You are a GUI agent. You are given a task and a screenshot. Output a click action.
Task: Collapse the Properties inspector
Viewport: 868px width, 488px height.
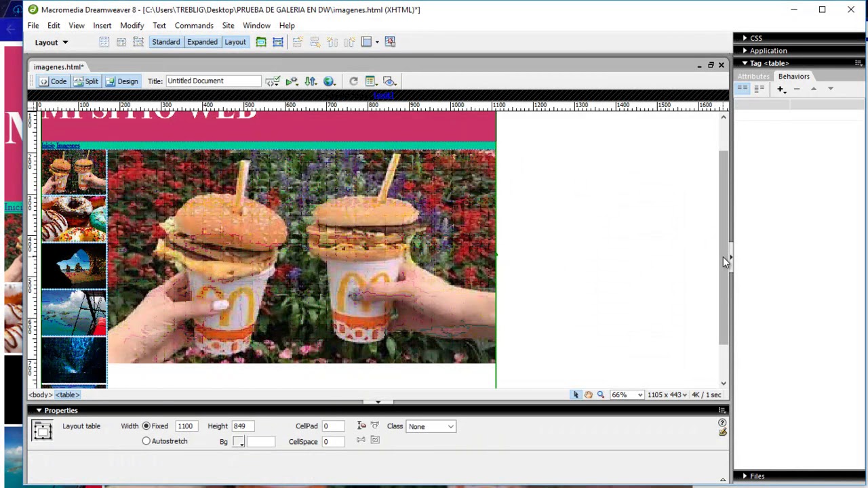39,411
